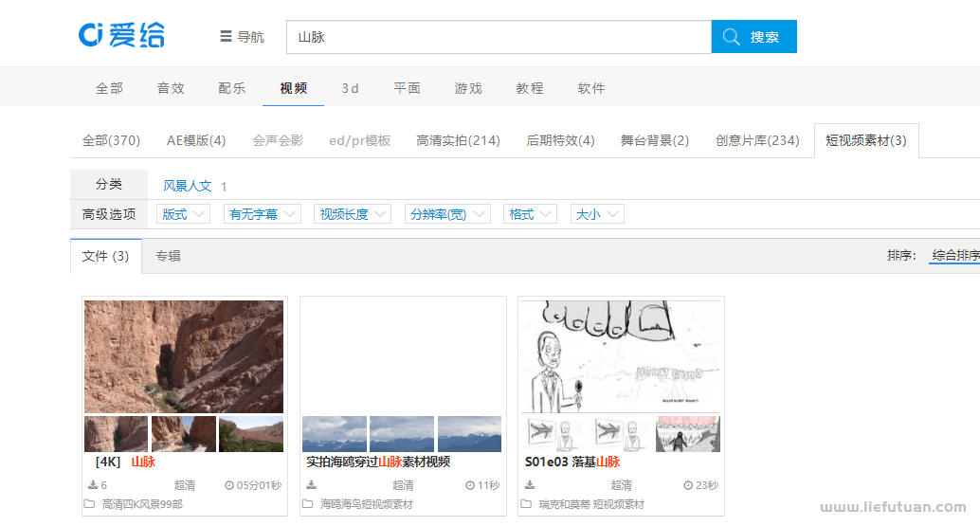
Task: Filter by 高清实拍(214)
Action: pyautogui.click(x=458, y=140)
